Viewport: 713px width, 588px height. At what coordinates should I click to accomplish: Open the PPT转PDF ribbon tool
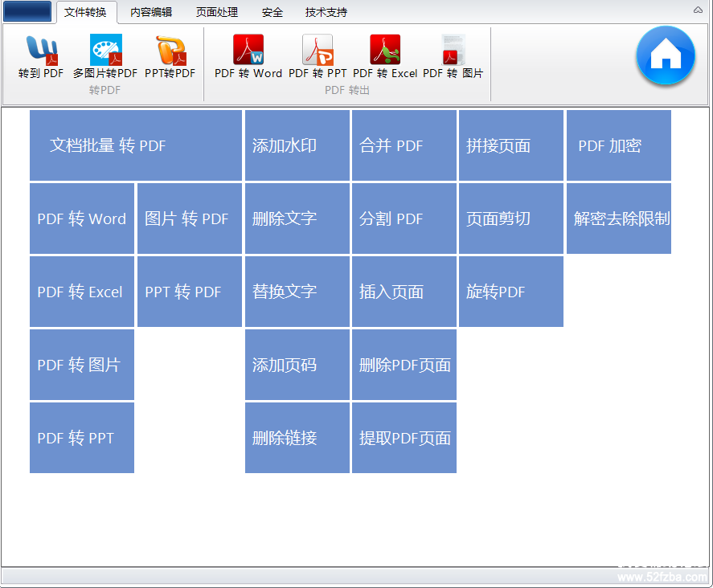coord(170,56)
